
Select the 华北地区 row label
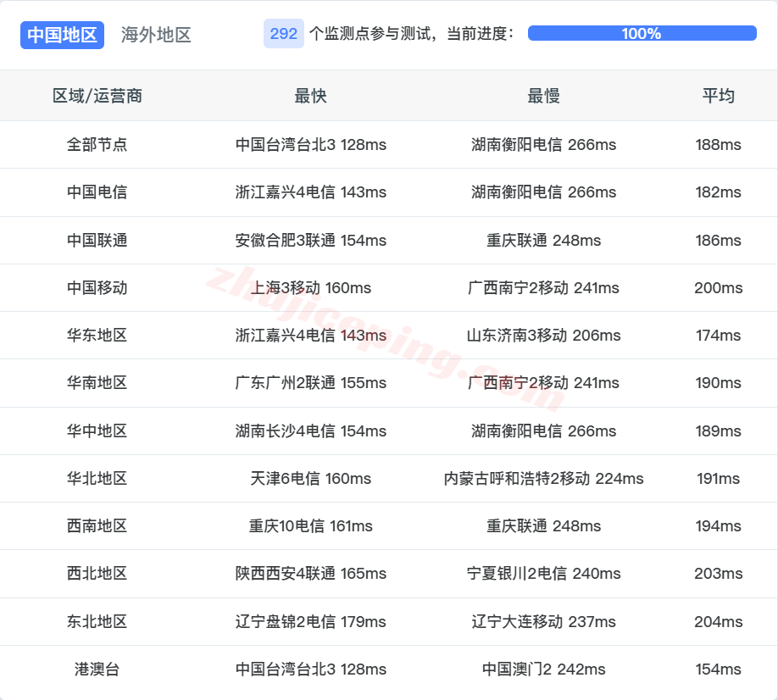(97, 479)
